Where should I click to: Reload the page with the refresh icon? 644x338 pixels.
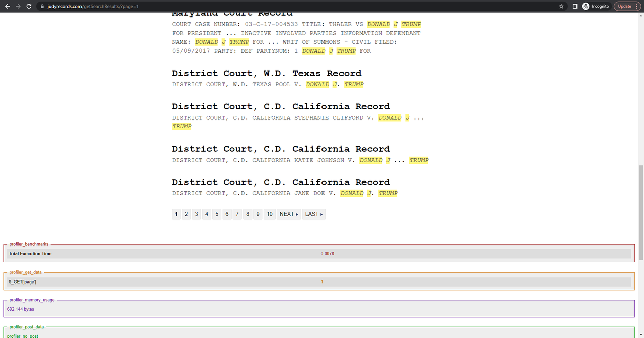(x=29, y=6)
